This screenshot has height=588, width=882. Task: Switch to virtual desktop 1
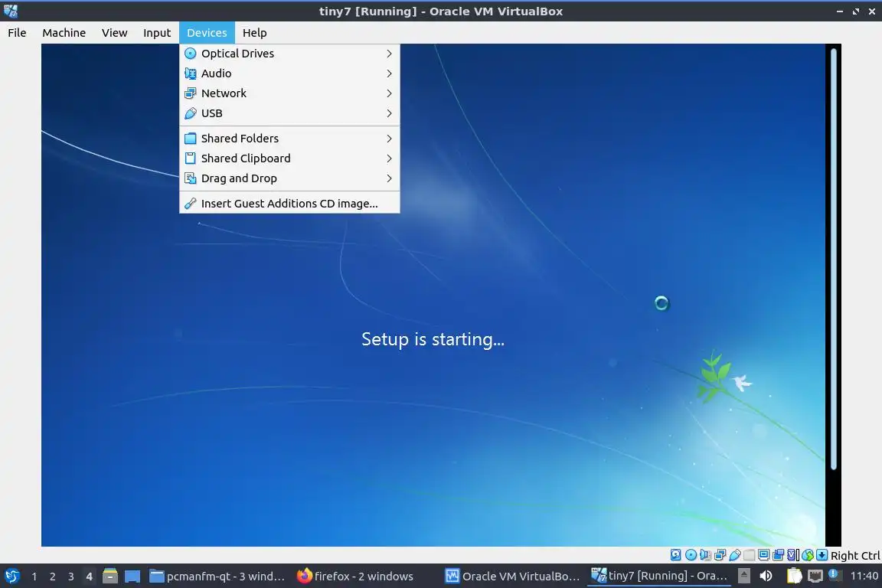coord(34,577)
